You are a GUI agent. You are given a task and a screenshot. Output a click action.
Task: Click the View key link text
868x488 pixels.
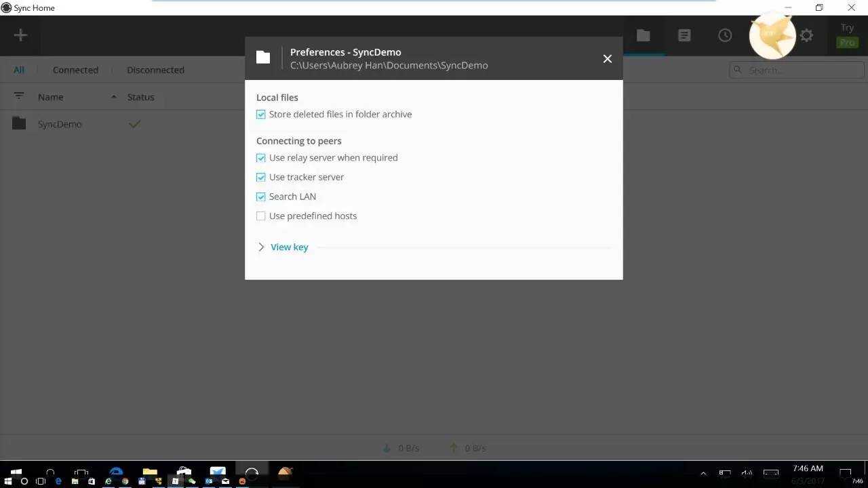(x=290, y=247)
